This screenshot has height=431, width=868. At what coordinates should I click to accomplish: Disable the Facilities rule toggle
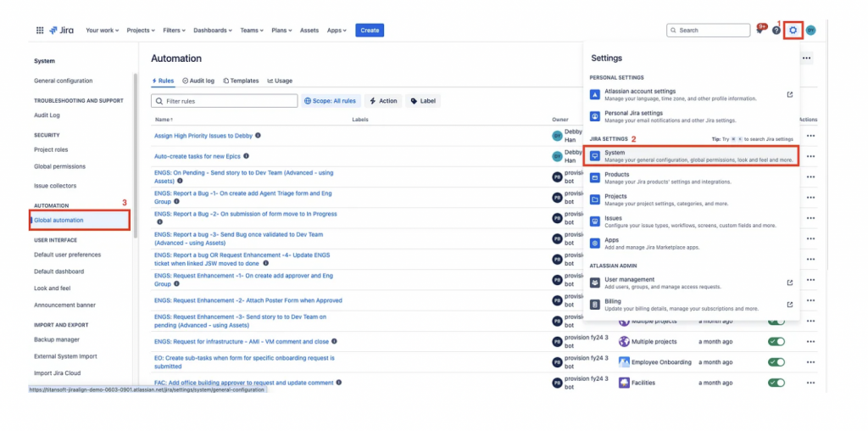coord(776,383)
